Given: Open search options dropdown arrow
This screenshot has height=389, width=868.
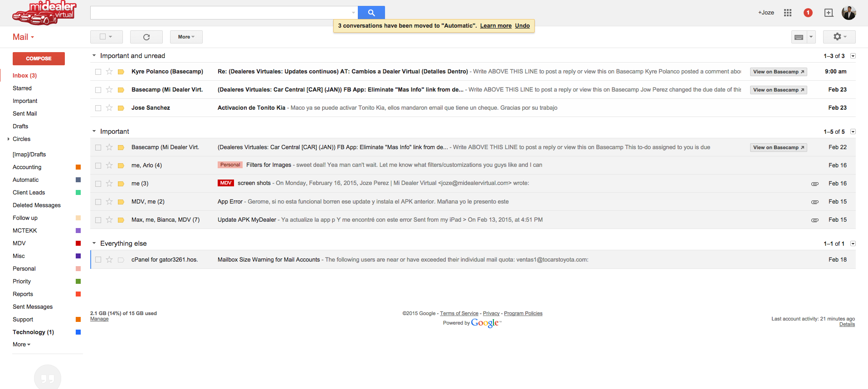Looking at the screenshot, I should [353, 13].
